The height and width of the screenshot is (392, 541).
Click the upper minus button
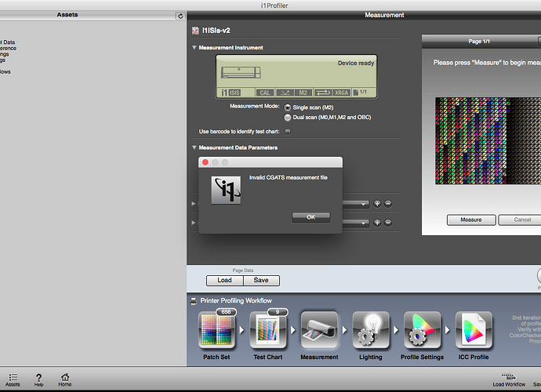(388, 204)
